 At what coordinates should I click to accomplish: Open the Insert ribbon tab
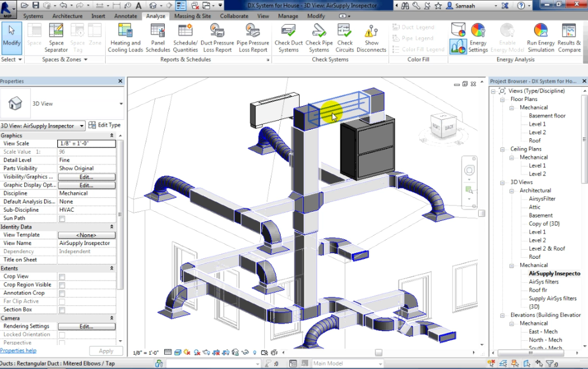coord(98,16)
